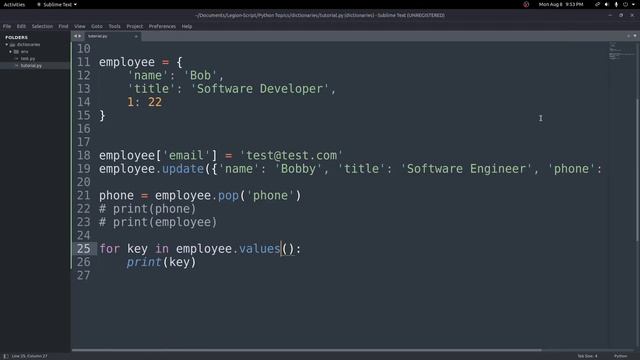Go to next tab with right arrow

(x=80, y=36)
